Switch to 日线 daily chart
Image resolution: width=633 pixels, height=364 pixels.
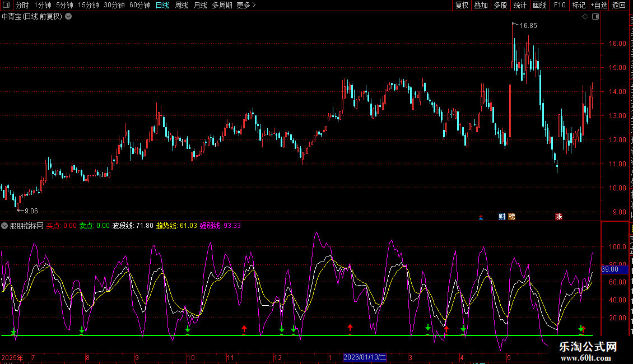[x=162, y=5]
